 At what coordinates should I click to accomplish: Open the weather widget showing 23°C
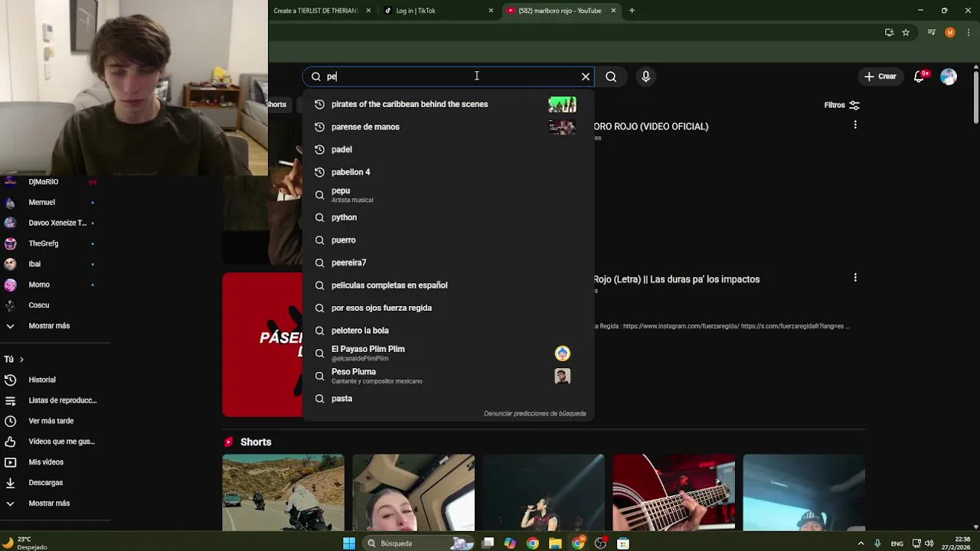(24, 543)
